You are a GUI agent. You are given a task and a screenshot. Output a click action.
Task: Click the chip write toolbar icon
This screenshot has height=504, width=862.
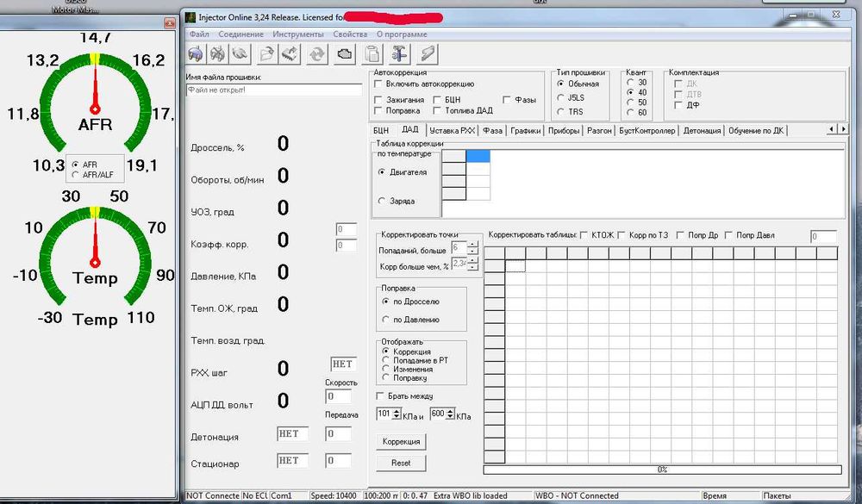click(290, 54)
